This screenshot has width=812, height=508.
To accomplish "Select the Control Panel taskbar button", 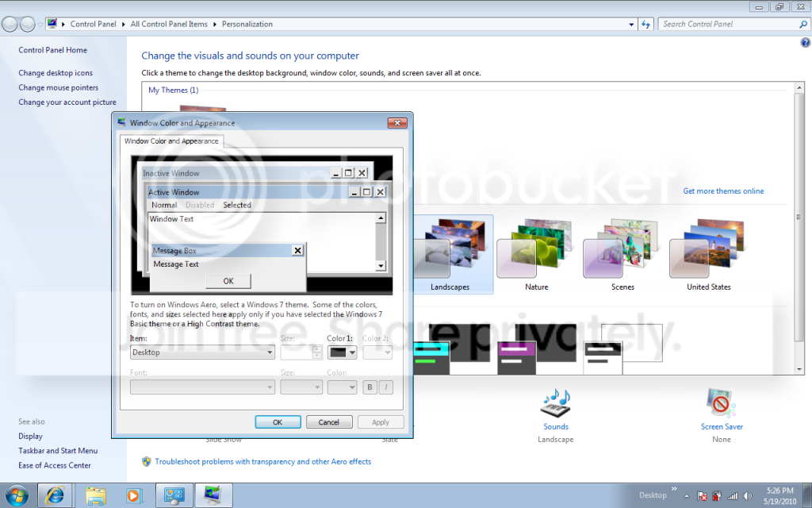I will coord(174,495).
